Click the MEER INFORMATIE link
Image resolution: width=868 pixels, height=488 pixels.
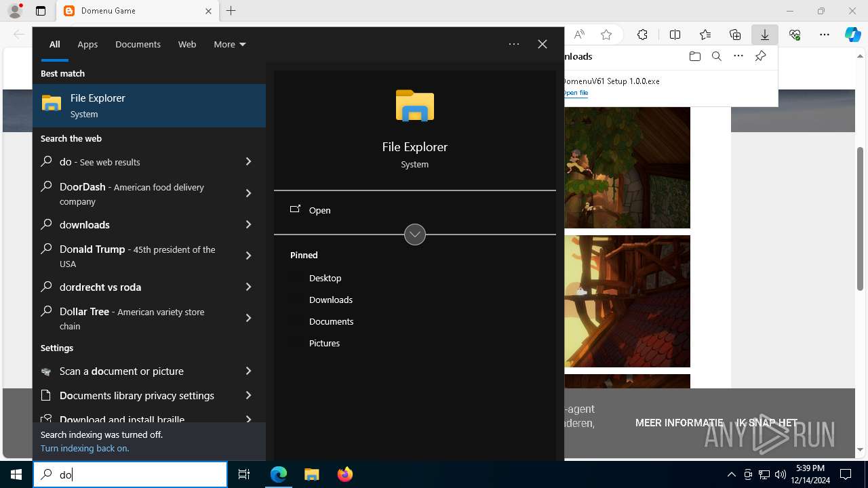point(679,422)
